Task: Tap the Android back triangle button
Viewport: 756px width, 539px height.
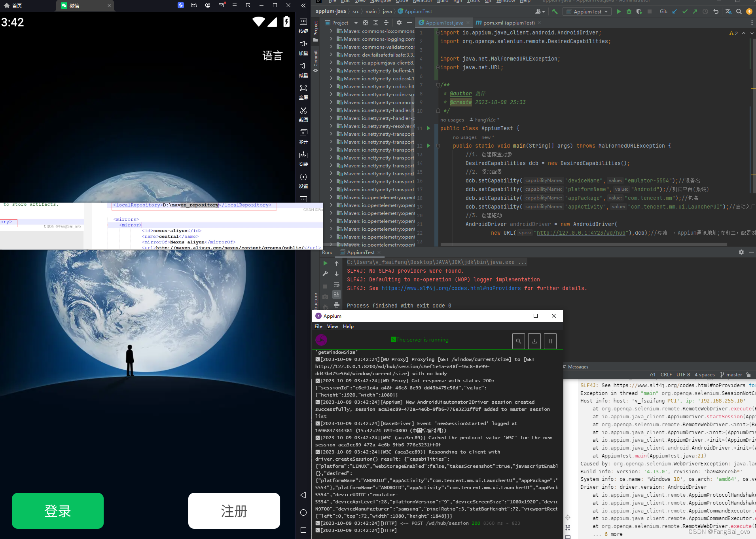Action: [303, 495]
